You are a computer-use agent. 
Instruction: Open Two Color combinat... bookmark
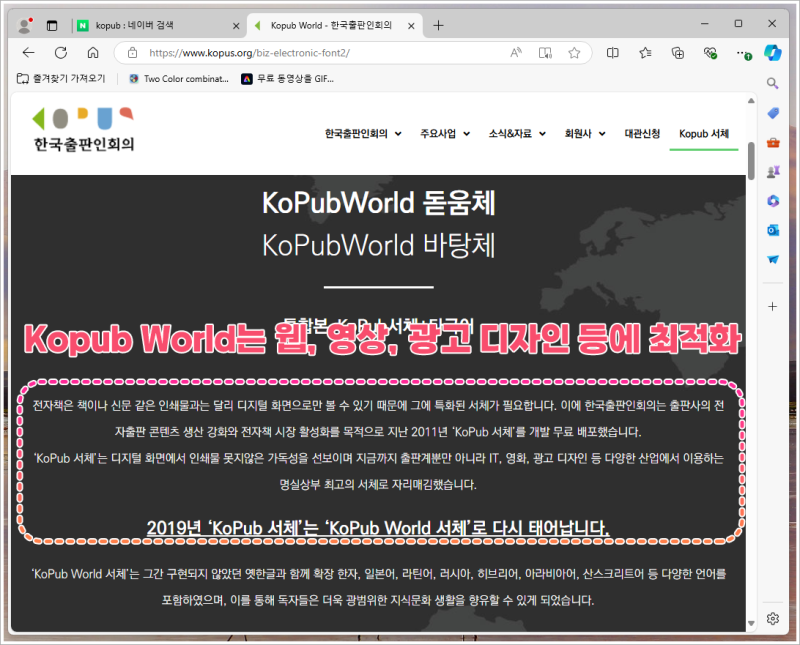pyautogui.click(x=179, y=79)
